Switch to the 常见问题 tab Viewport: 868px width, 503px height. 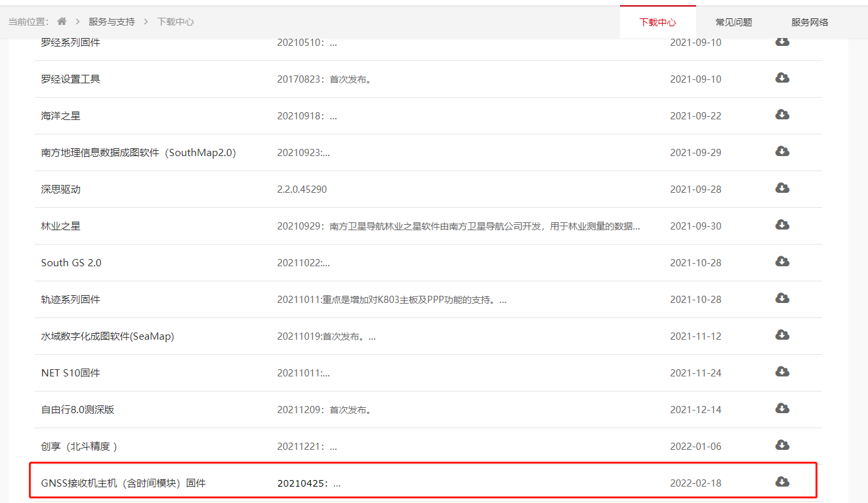coord(734,22)
